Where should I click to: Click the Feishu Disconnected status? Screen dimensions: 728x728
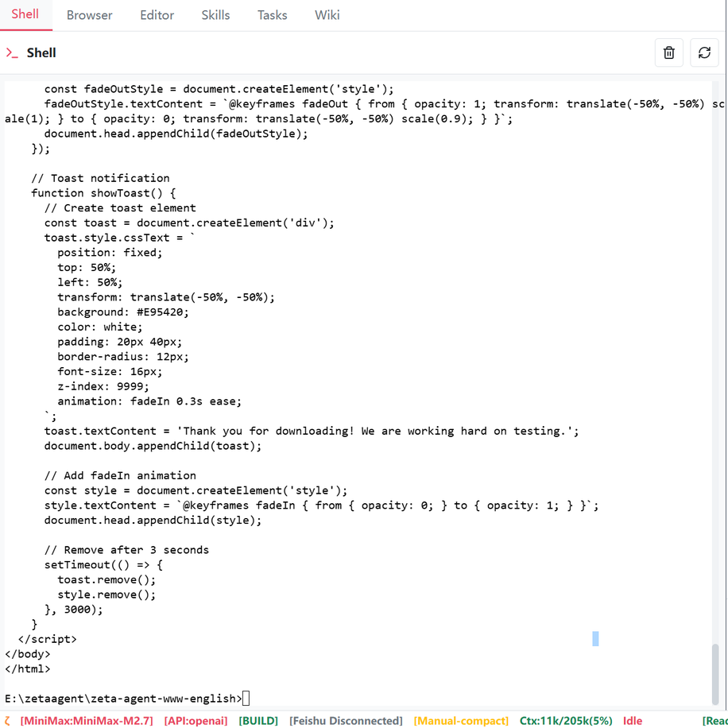[x=346, y=720]
